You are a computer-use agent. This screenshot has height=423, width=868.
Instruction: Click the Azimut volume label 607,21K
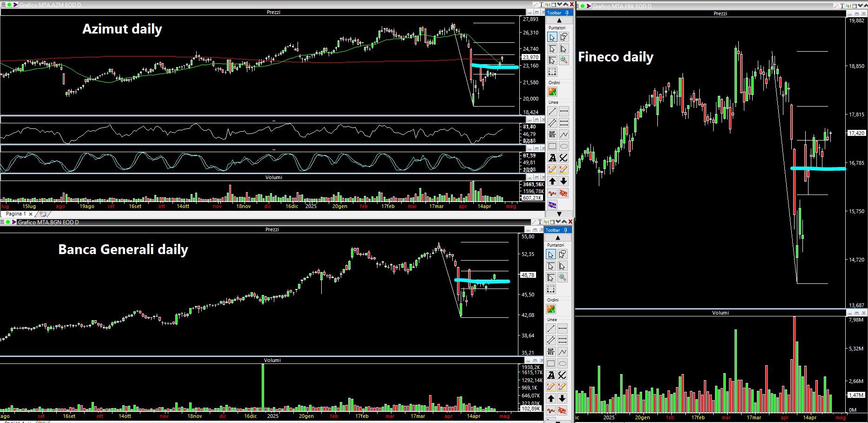[532, 198]
